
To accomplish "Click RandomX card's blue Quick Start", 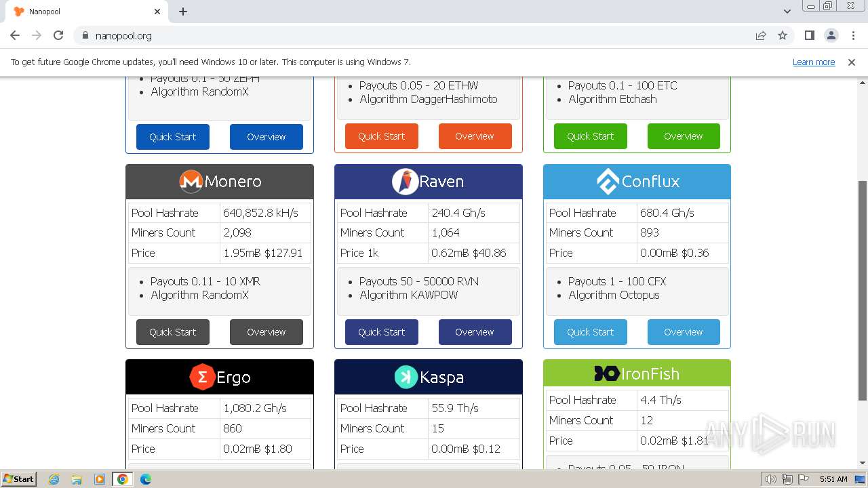I will [173, 137].
